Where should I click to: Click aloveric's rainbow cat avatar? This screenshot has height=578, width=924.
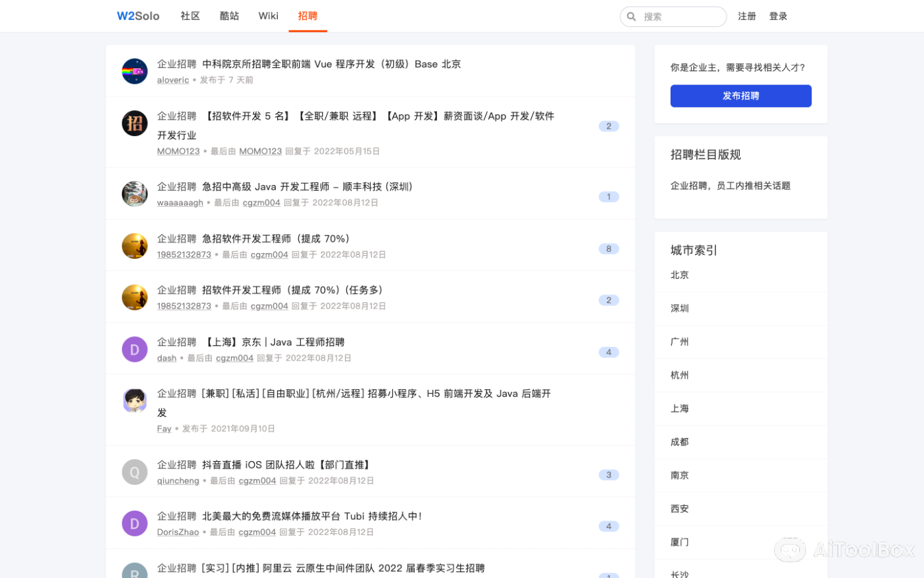click(x=135, y=71)
